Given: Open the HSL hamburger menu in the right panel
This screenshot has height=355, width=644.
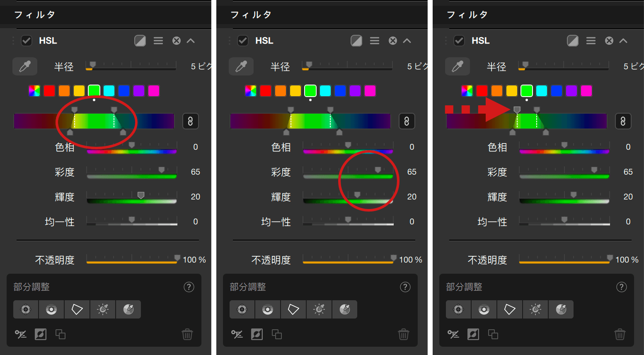Looking at the screenshot, I should coord(591,41).
